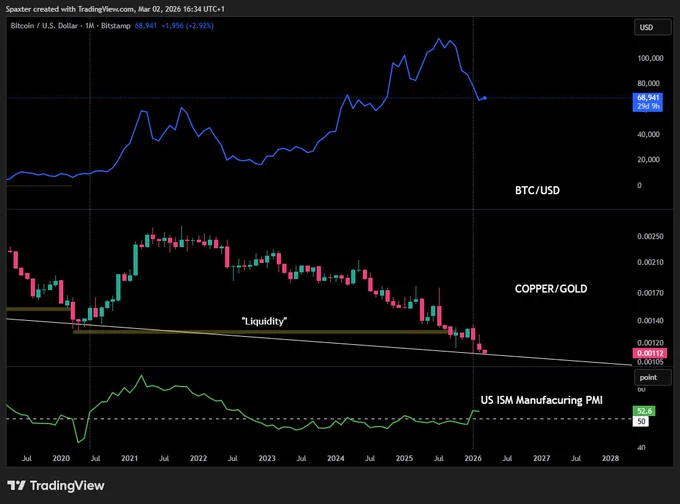The image size is (680, 504).
Task: Open the USD currency selector
Action: click(x=652, y=27)
